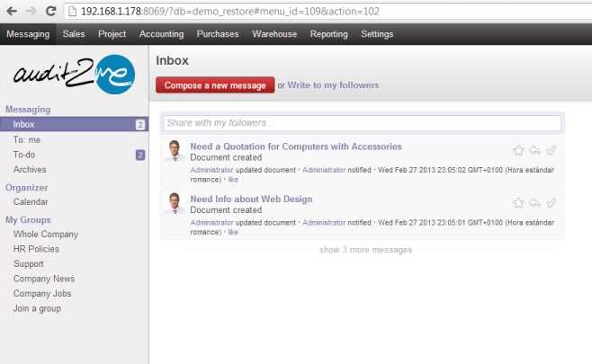Viewport: 592px width, 364px height.
Task: Select Archives in Messaging sidebar
Action: [x=30, y=169]
